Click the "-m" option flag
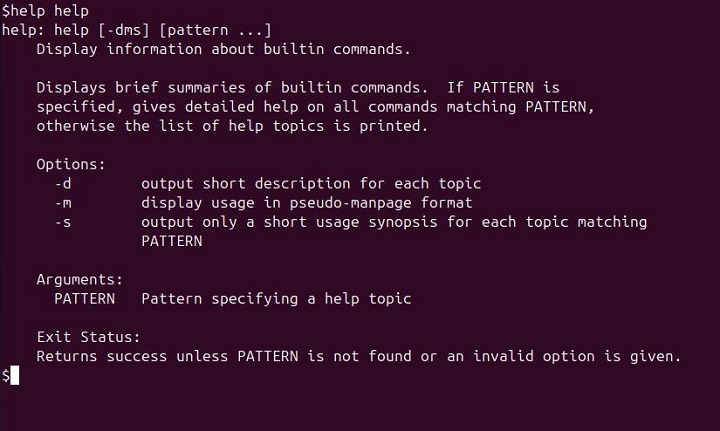Image resolution: width=720 pixels, height=431 pixels. tap(62, 202)
